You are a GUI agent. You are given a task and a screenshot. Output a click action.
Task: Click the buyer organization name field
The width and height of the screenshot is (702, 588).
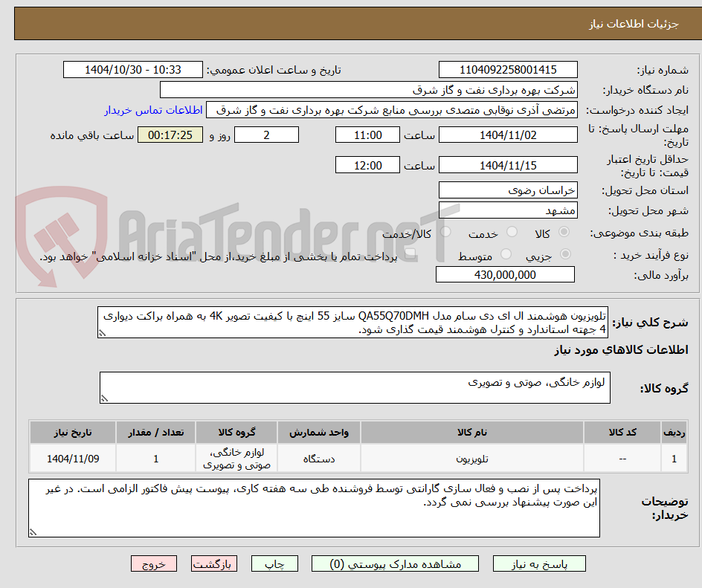368,90
